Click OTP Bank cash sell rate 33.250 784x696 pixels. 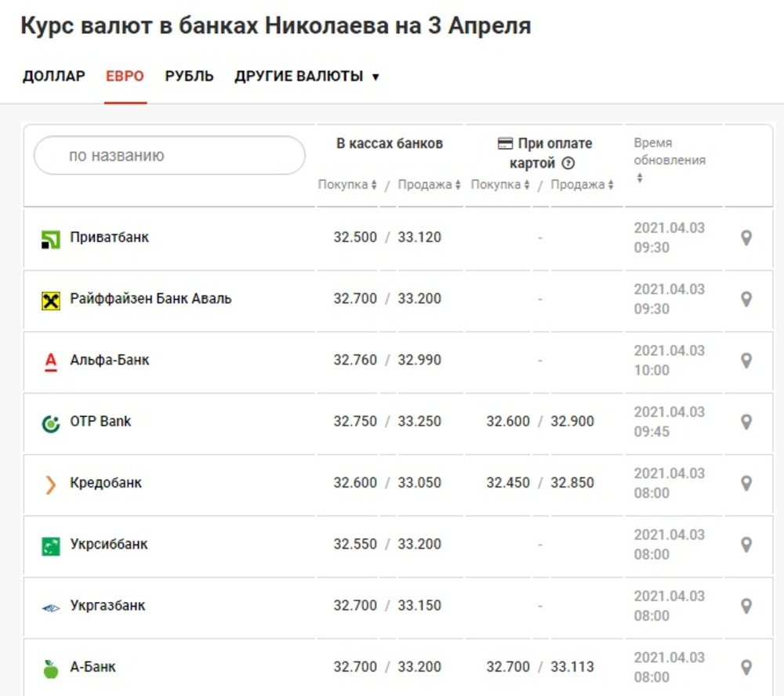[419, 422]
